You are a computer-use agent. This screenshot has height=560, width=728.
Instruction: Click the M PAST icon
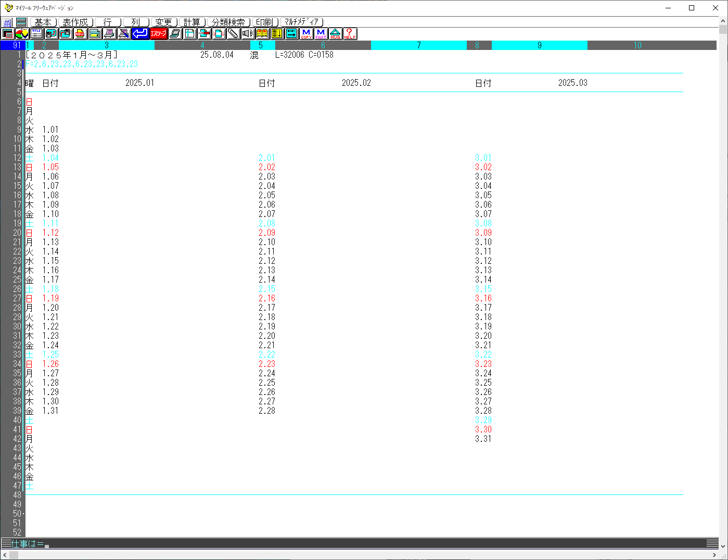321,34
